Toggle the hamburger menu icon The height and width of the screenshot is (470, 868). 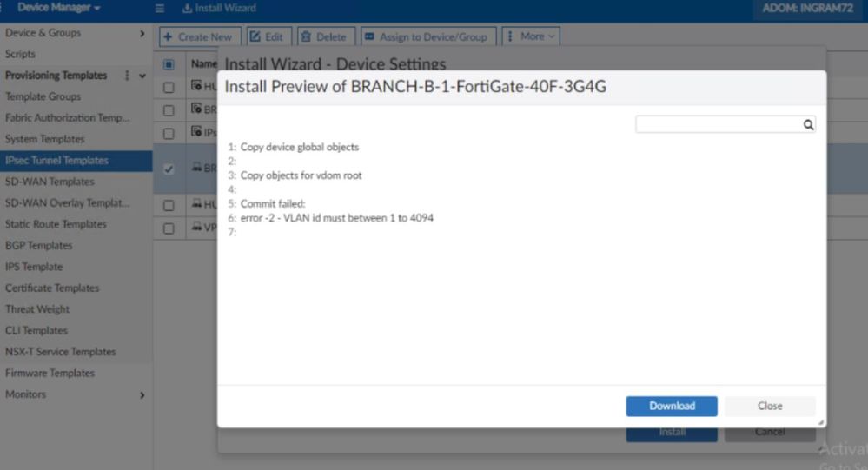159,9
